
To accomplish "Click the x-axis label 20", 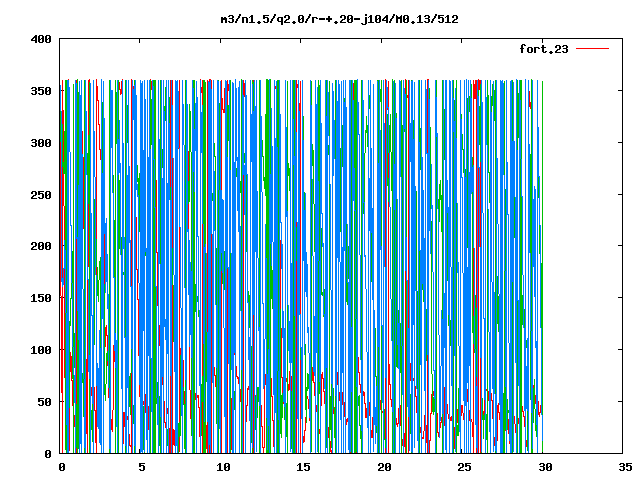I will 384,467.
